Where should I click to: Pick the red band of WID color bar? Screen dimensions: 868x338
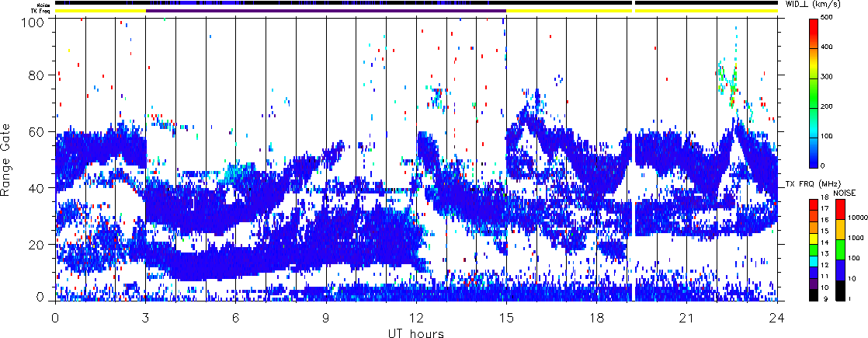[814, 28]
